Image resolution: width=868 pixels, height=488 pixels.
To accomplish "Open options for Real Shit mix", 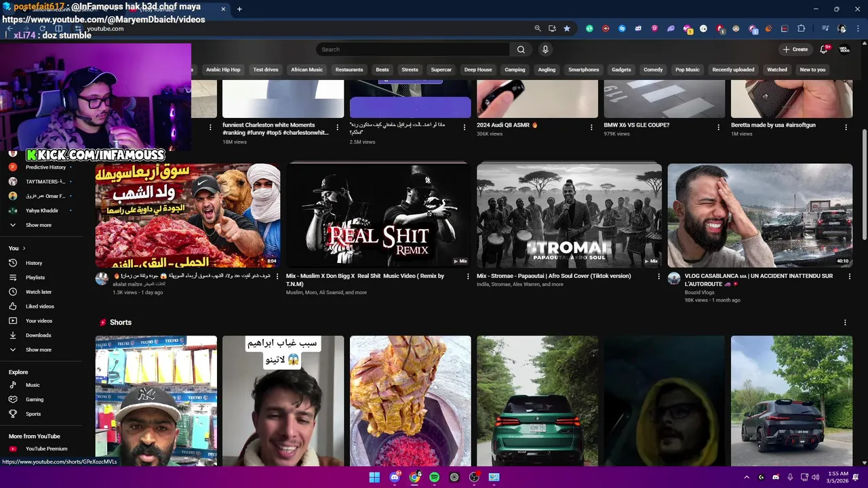I will point(468,276).
